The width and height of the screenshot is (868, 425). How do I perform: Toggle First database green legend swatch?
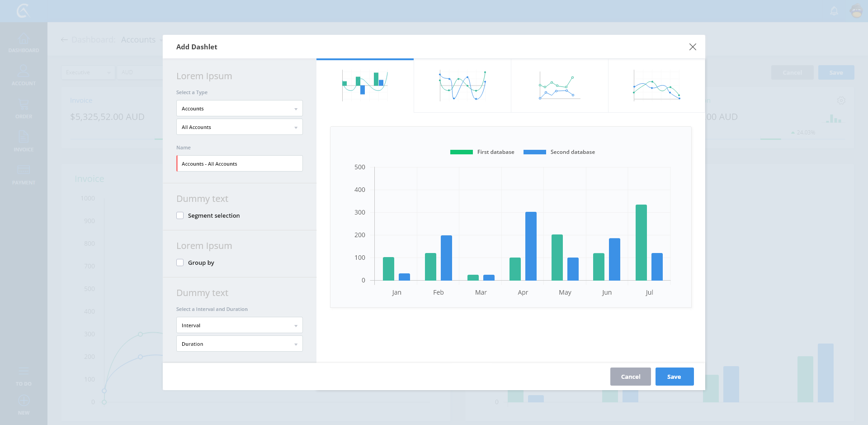(461, 152)
